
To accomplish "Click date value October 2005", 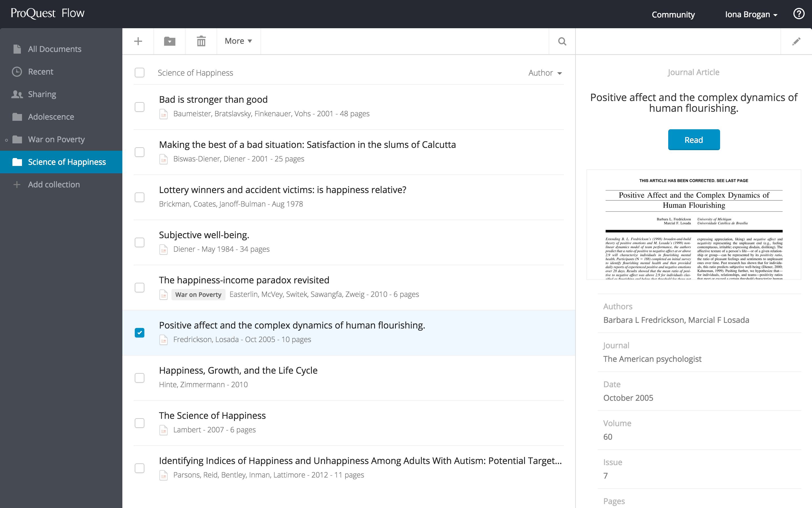I will click(628, 398).
